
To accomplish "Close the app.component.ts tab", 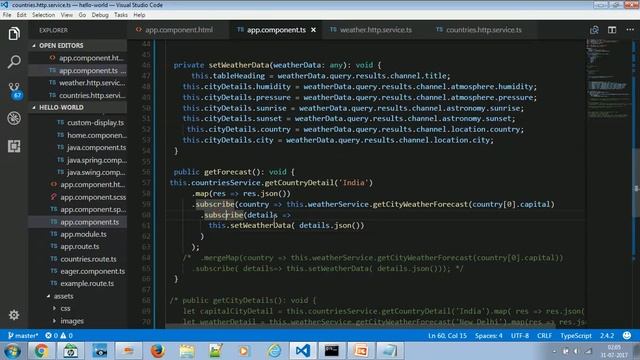I will pyautogui.click(x=313, y=30).
